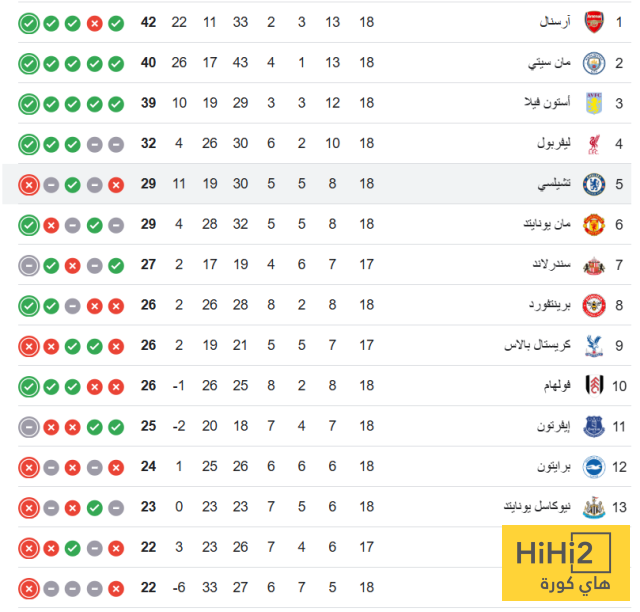Click the green win icon in Newcastle's form
The image size is (640, 612).
[x=94, y=507]
